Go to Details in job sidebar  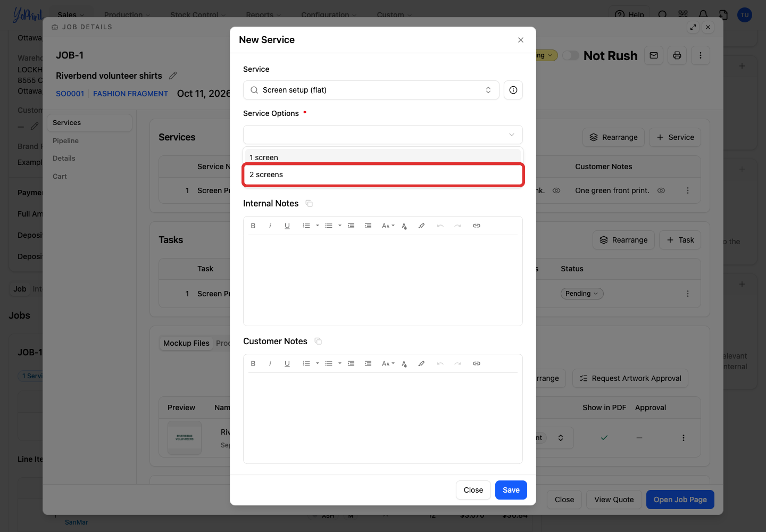[x=64, y=158]
